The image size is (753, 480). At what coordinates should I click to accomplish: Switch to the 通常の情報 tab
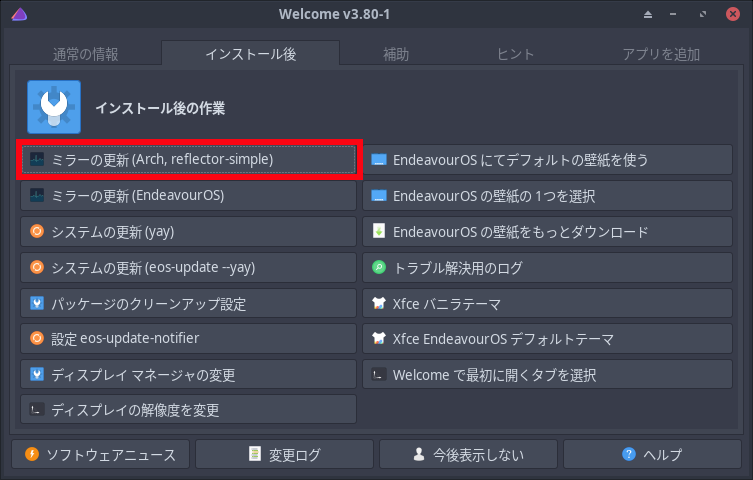pos(85,54)
